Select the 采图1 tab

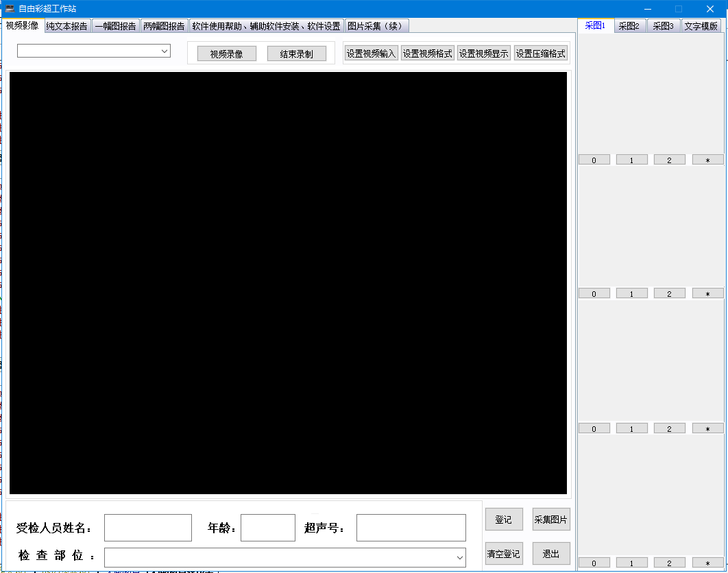click(x=595, y=25)
